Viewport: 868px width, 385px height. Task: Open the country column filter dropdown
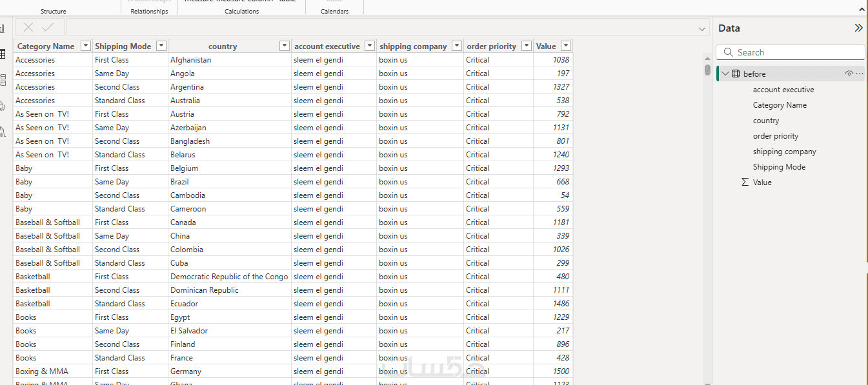[285, 46]
